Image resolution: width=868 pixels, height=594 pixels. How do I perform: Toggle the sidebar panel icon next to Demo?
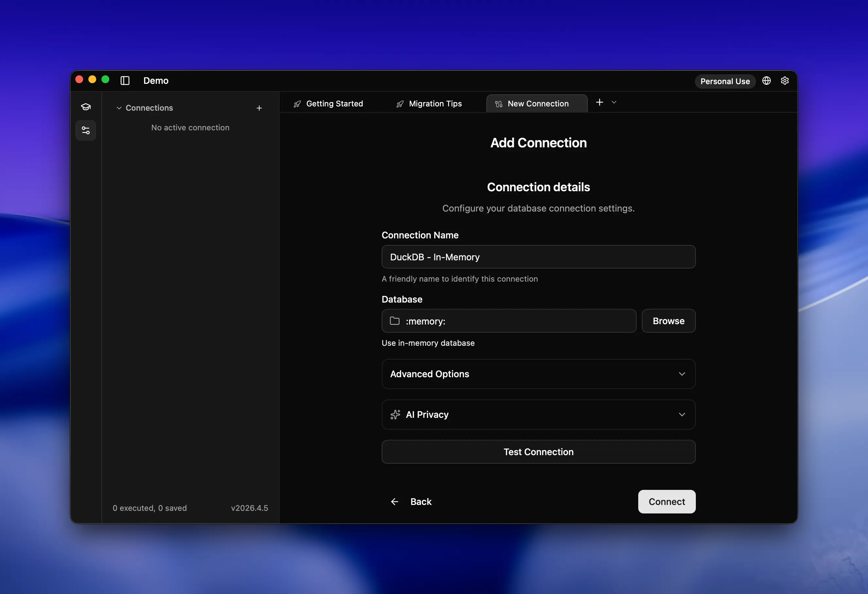point(125,80)
